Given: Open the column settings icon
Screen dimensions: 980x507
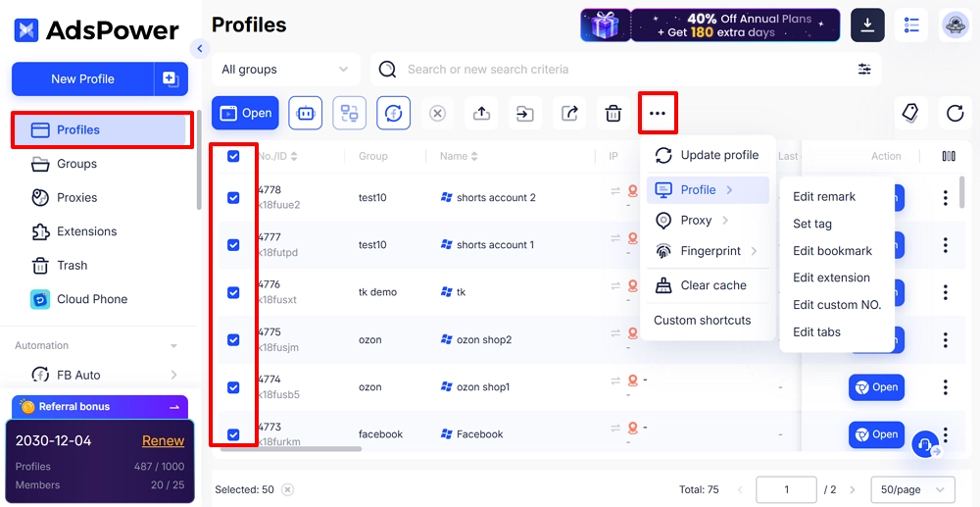Looking at the screenshot, I should click(949, 156).
